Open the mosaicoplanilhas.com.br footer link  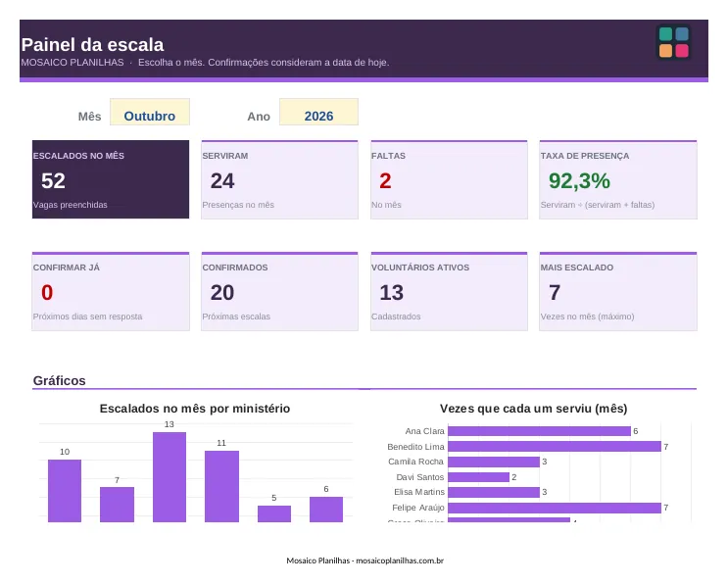400,561
